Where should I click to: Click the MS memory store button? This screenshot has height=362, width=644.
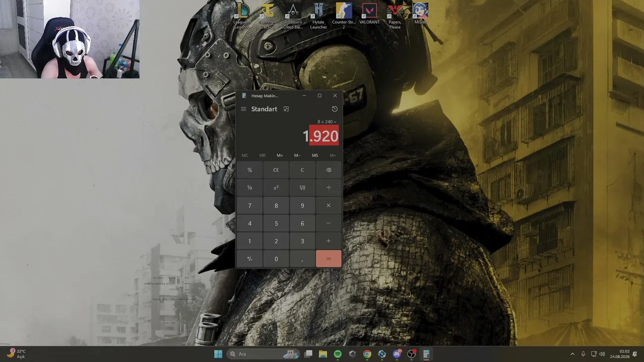click(x=315, y=155)
